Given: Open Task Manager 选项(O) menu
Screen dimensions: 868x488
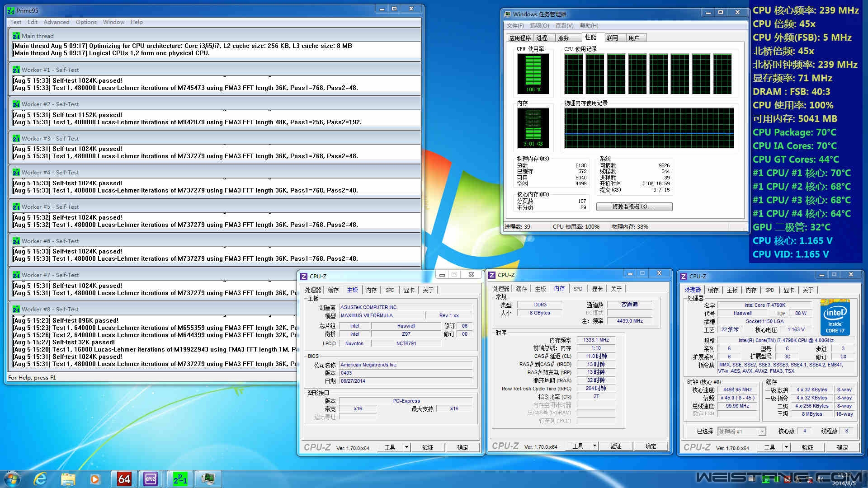Looking at the screenshot, I should pyautogui.click(x=539, y=26).
